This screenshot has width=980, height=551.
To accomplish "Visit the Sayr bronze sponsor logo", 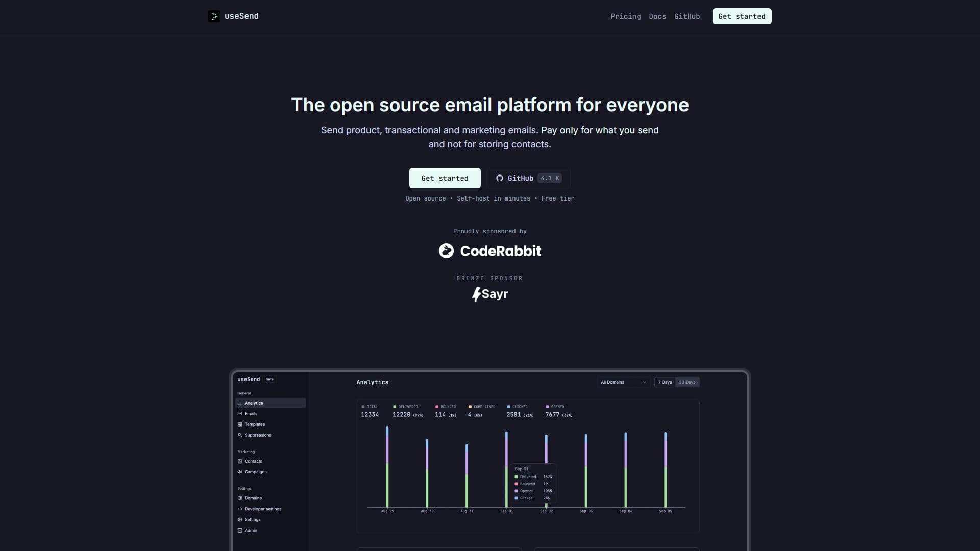I will click(490, 294).
